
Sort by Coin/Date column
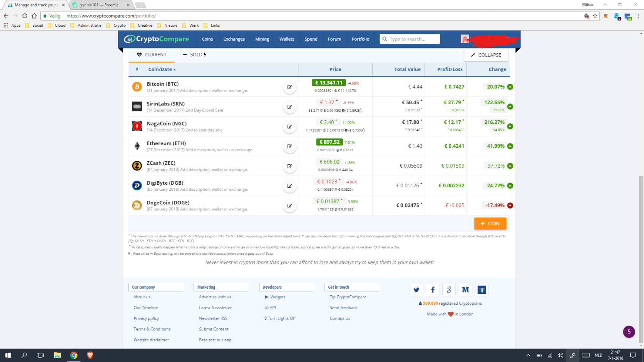(162, 69)
